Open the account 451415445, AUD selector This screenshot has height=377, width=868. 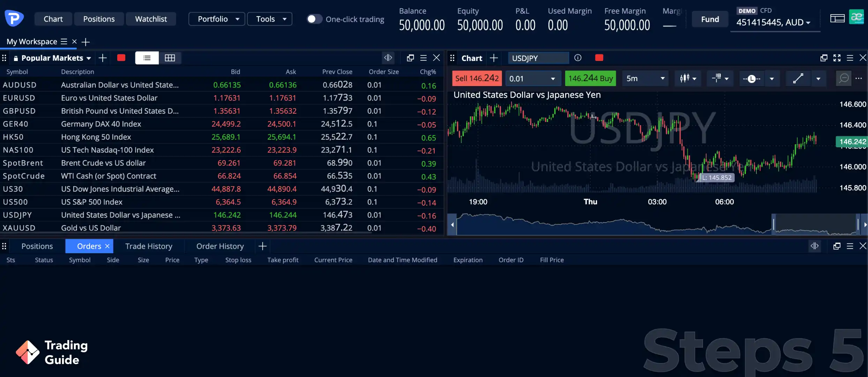tap(773, 23)
